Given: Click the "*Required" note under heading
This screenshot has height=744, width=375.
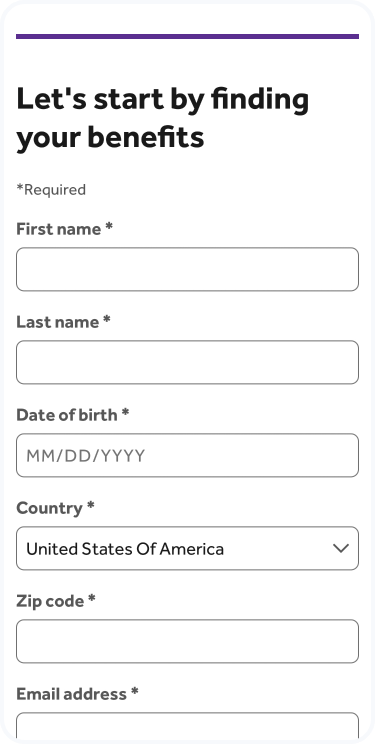Looking at the screenshot, I should coord(51,190).
